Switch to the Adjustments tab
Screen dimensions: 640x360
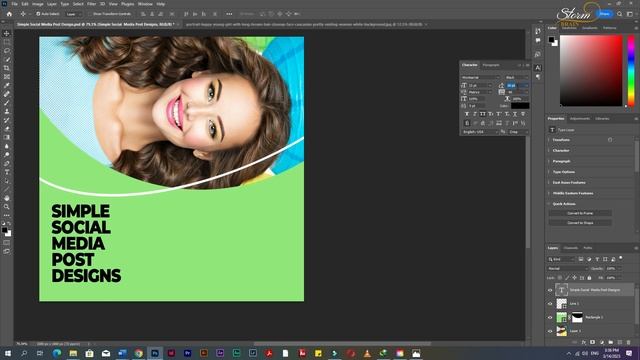(x=580, y=119)
